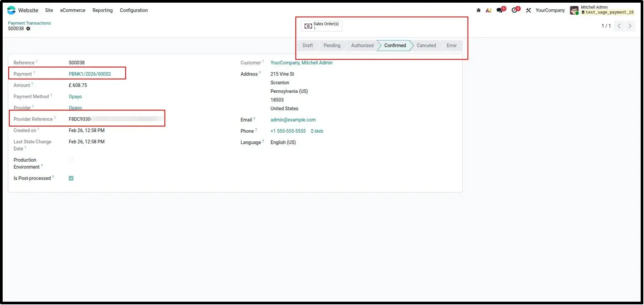Screen dimensions: 644x305
Task: Open customer YourCompany, Mitchell Admin link
Action: tap(301, 63)
